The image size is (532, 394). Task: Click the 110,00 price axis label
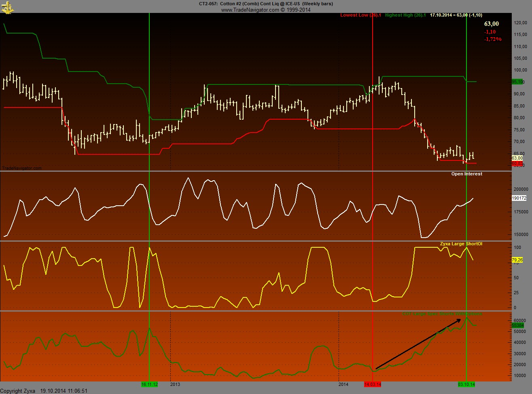coord(520,47)
